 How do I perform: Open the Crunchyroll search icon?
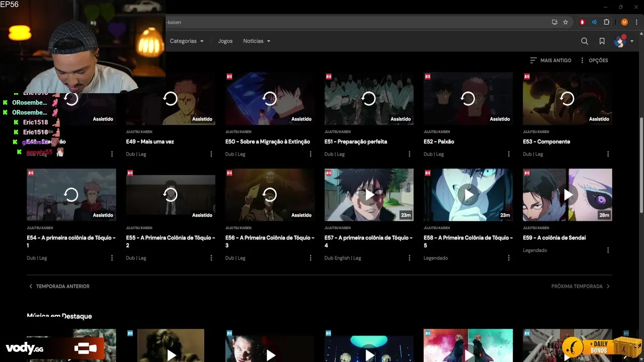[x=584, y=41]
